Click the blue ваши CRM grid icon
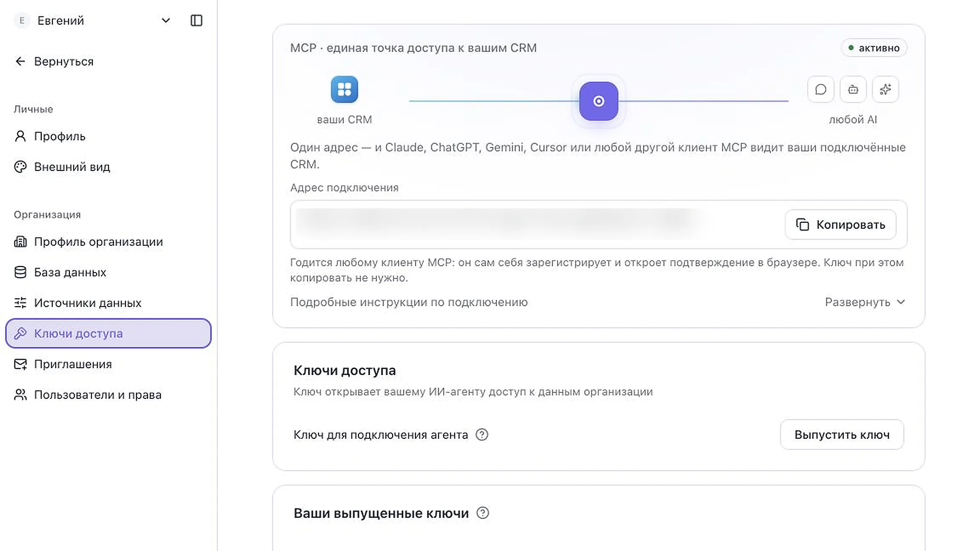Screen dimensions: 980x551 click(344, 89)
